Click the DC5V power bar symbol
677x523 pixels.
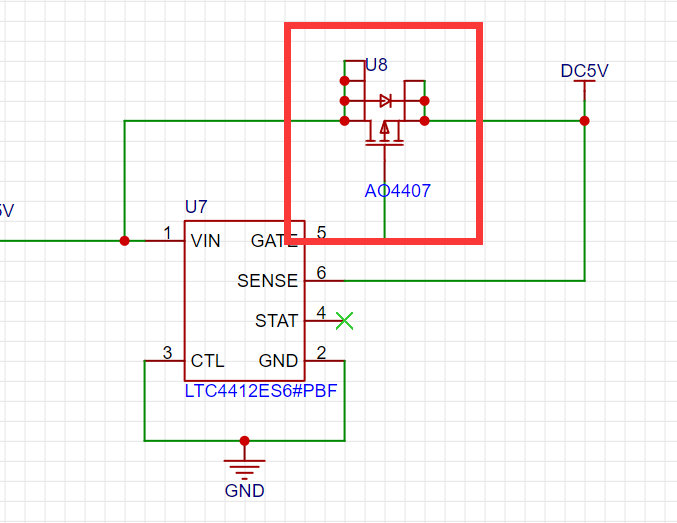[x=585, y=81]
